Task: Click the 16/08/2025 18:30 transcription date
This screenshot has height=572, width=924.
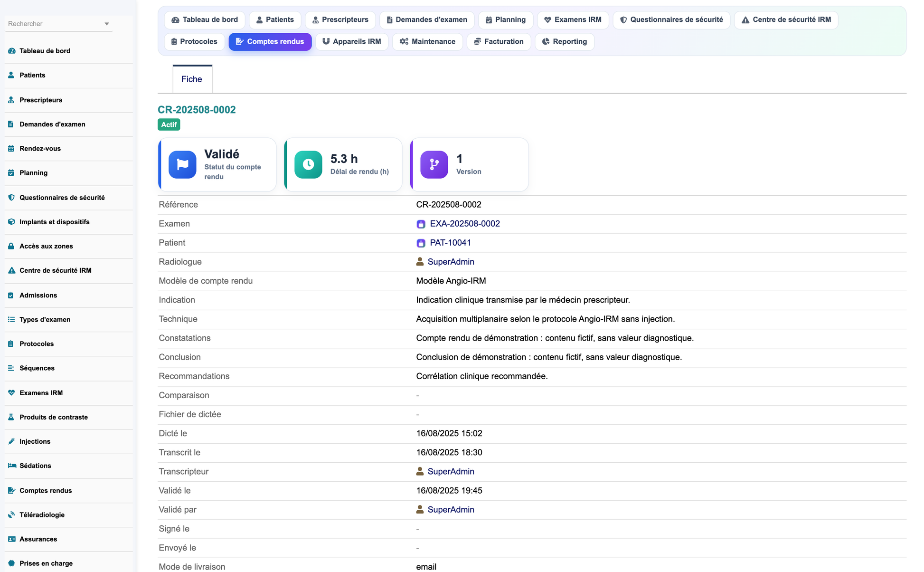Action: (x=449, y=452)
